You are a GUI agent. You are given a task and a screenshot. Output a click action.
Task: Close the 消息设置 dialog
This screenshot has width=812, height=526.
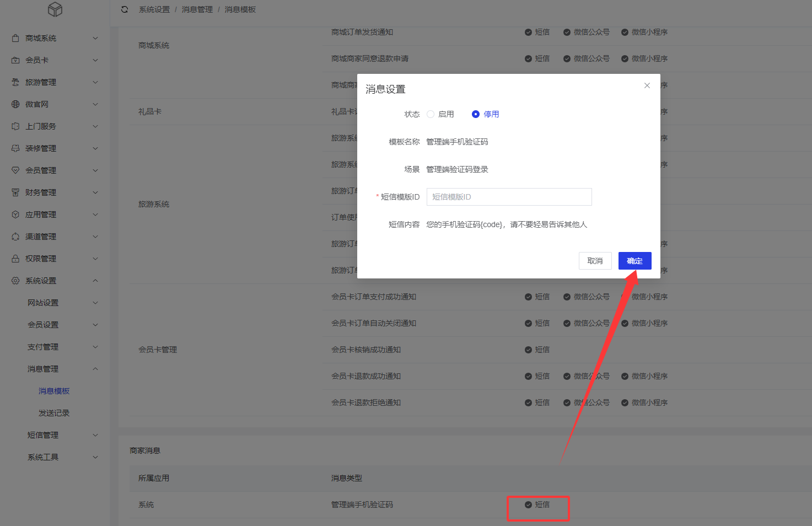click(647, 85)
